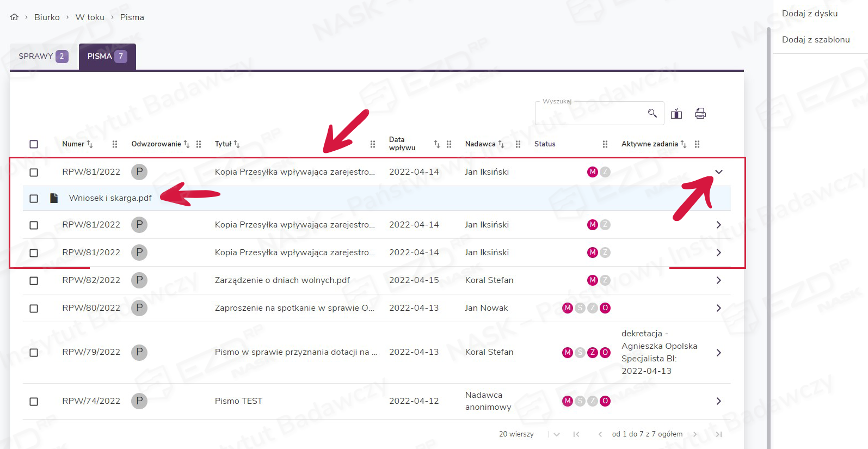Image resolution: width=868 pixels, height=449 pixels.
Task: Select the PISMA tab
Action: coord(107,56)
